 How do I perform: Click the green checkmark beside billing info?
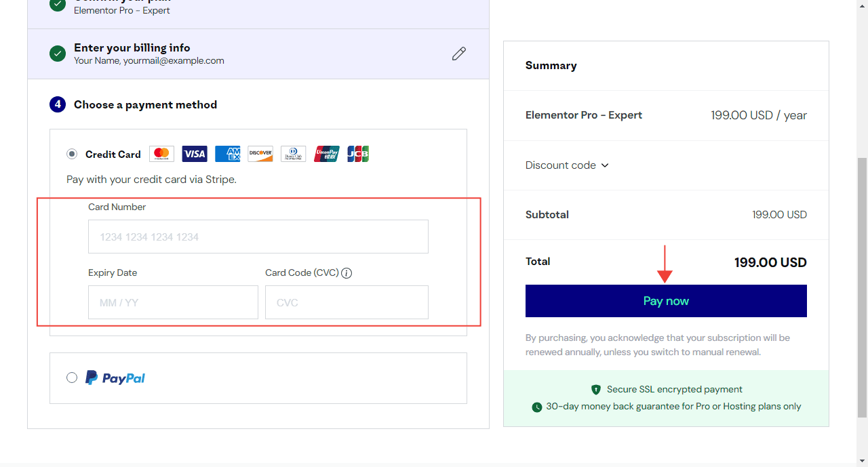coord(57,54)
